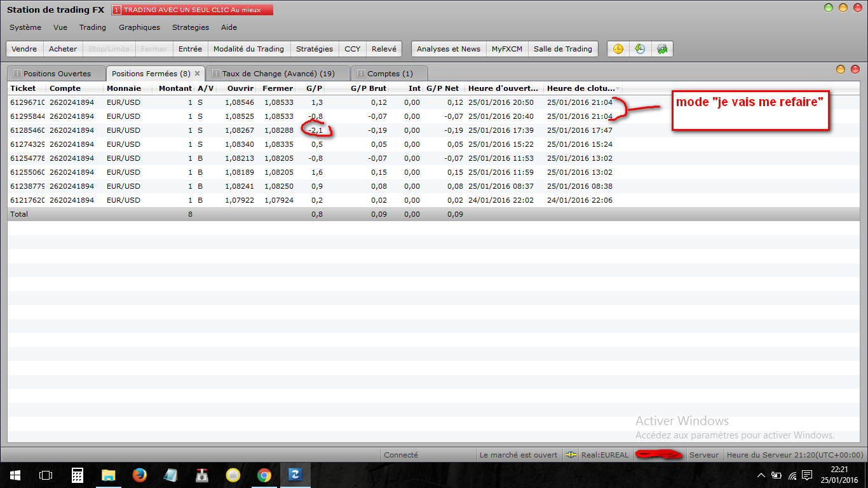Open the Relevé report button
Image resolution: width=868 pixels, height=488 pixels.
tap(384, 49)
